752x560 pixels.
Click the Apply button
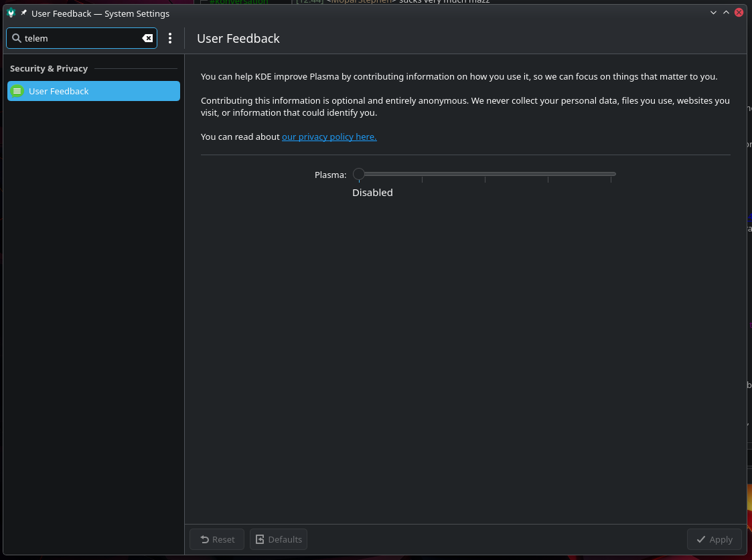click(x=714, y=539)
